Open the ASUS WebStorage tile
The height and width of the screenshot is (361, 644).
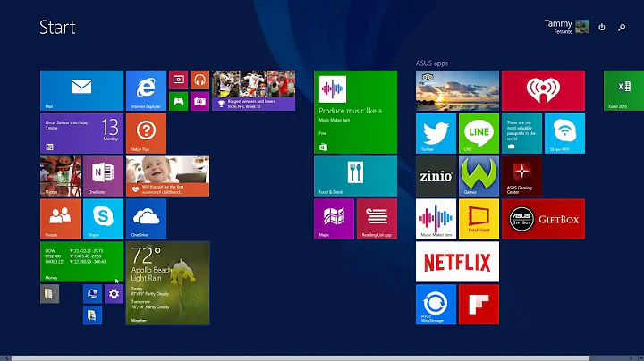click(436, 305)
